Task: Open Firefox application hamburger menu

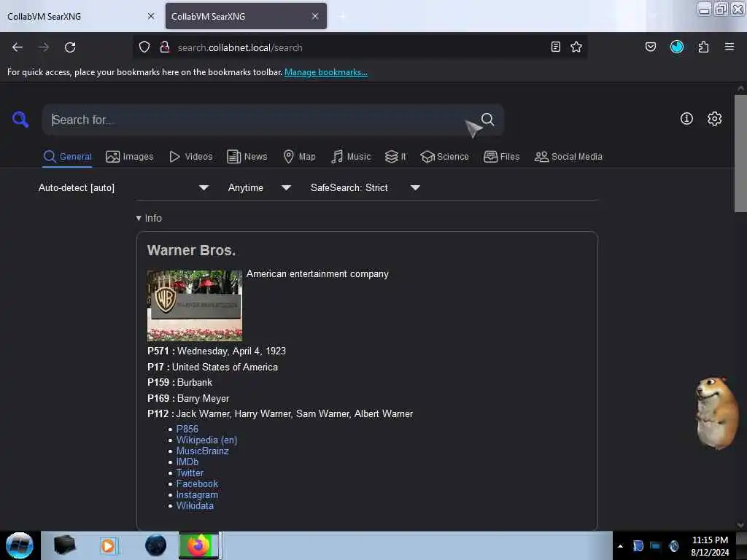Action: (x=729, y=47)
